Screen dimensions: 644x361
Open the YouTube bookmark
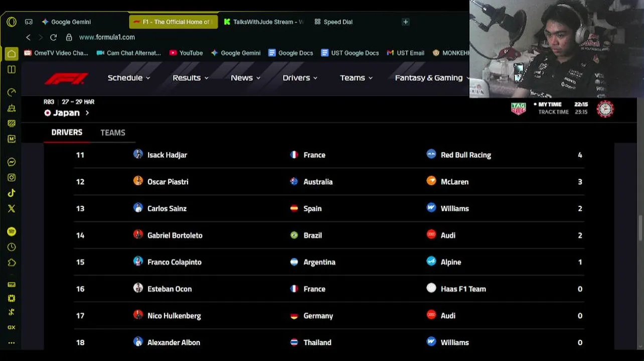[186, 53]
